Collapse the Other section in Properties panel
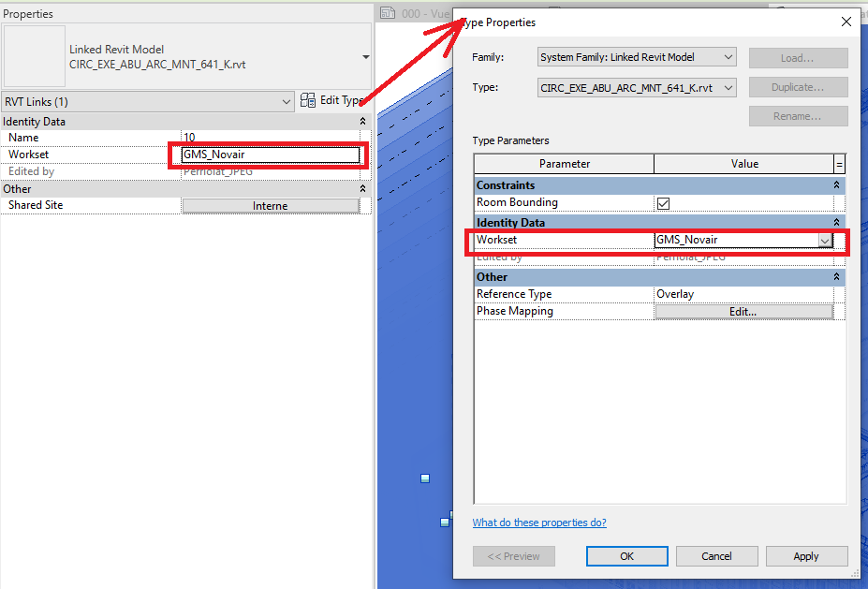The image size is (868, 589). click(362, 189)
